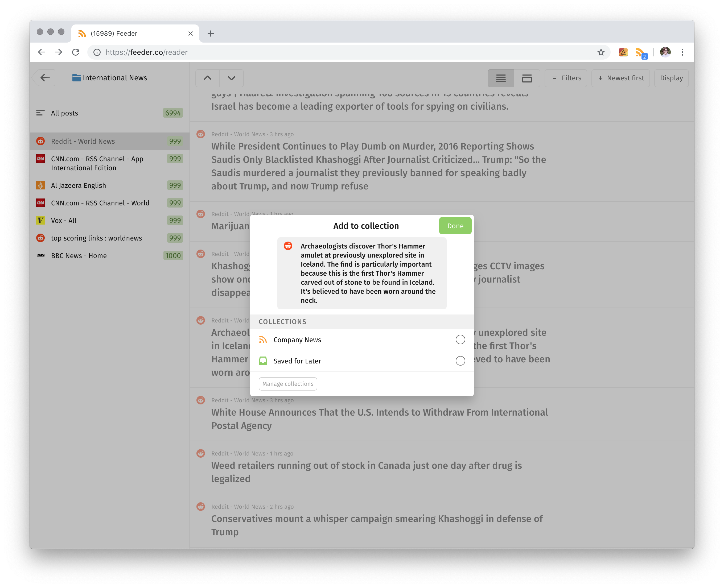Open the Israel spying tools exporter post

[x=360, y=106]
